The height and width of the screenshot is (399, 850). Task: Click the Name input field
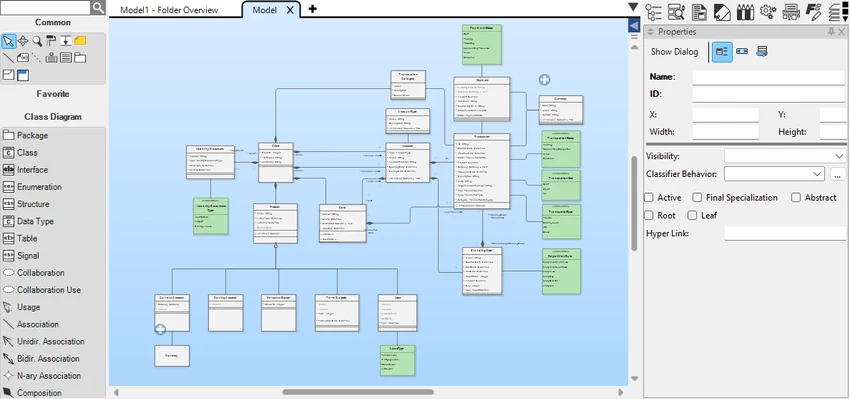point(768,77)
